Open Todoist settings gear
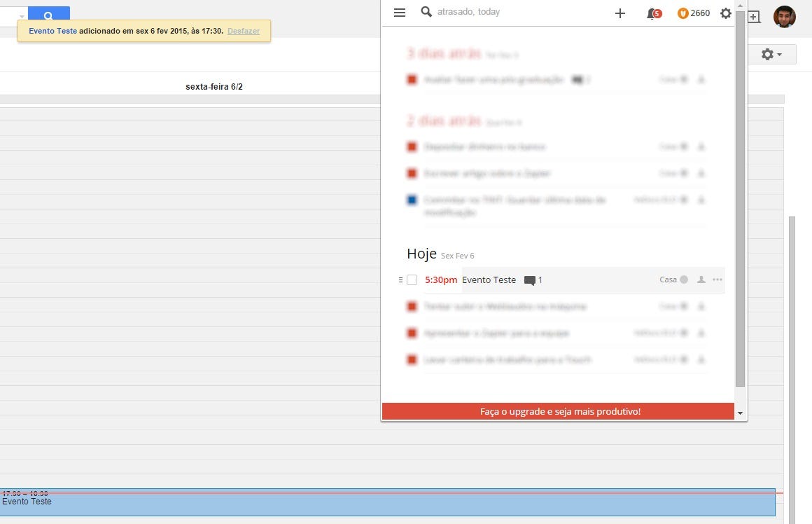This screenshot has width=812, height=524. point(725,13)
